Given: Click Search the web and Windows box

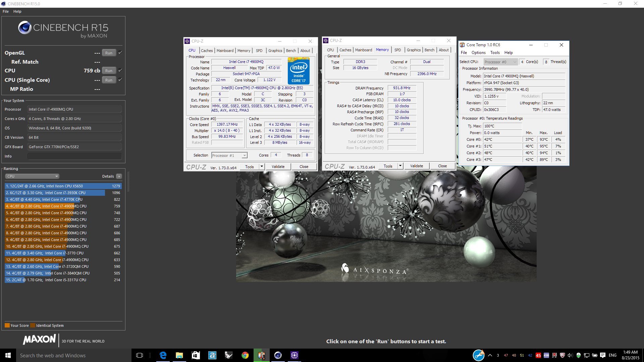Looking at the screenshot, I should (74, 355).
